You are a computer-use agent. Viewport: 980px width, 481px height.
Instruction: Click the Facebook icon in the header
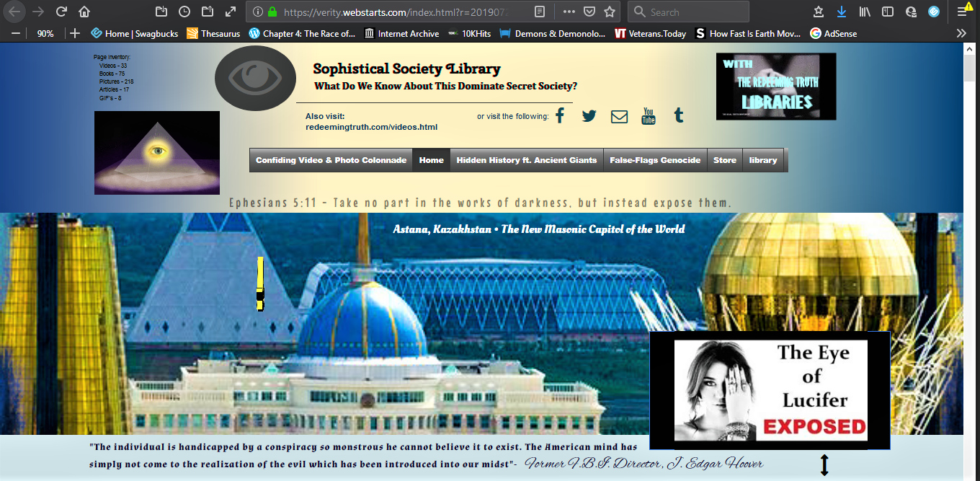[559, 116]
